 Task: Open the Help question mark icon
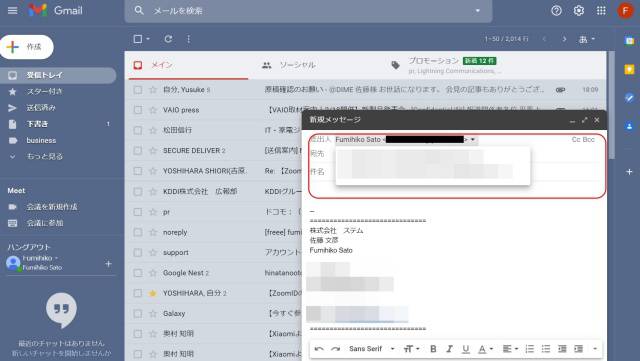(556, 11)
